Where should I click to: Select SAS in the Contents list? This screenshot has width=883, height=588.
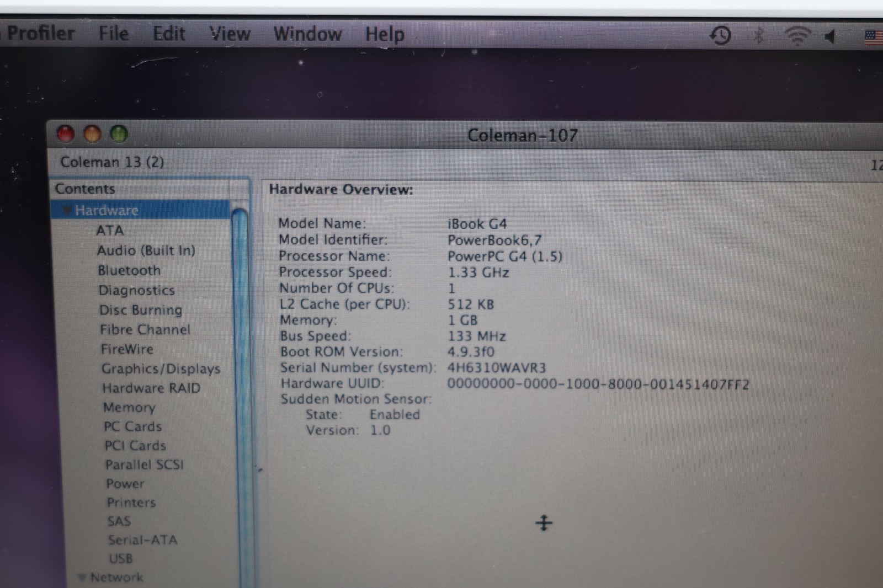(x=119, y=521)
